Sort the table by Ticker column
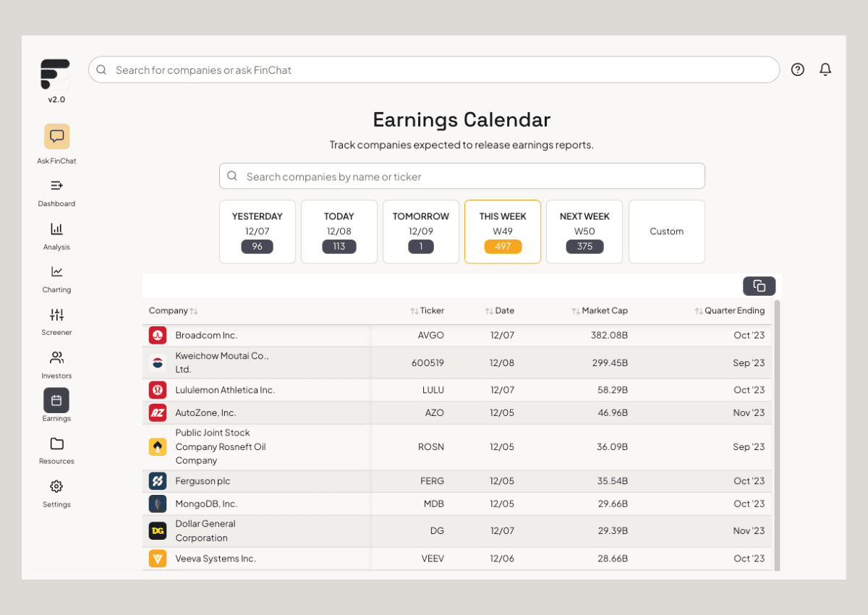The height and width of the screenshot is (615, 868). pos(427,310)
